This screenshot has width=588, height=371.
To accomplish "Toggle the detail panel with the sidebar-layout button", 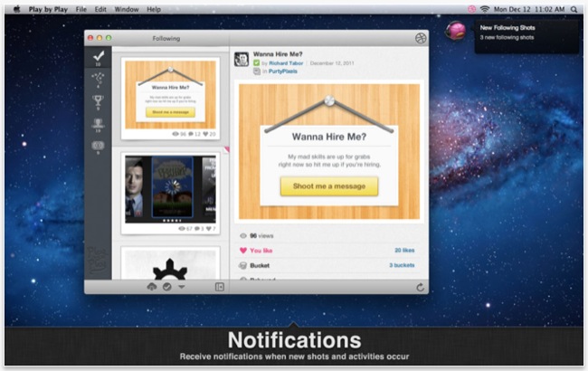I will click(x=219, y=287).
